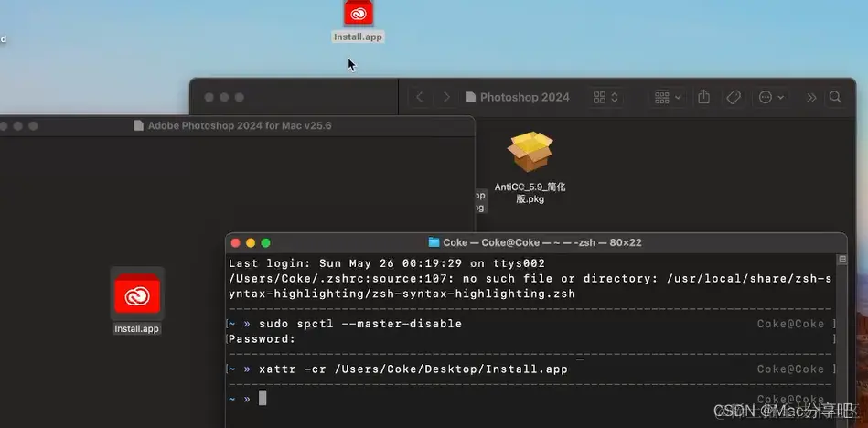Image resolution: width=868 pixels, height=428 pixels.
Task: Switch Finder view with the icon grid button
Action: 605,98
